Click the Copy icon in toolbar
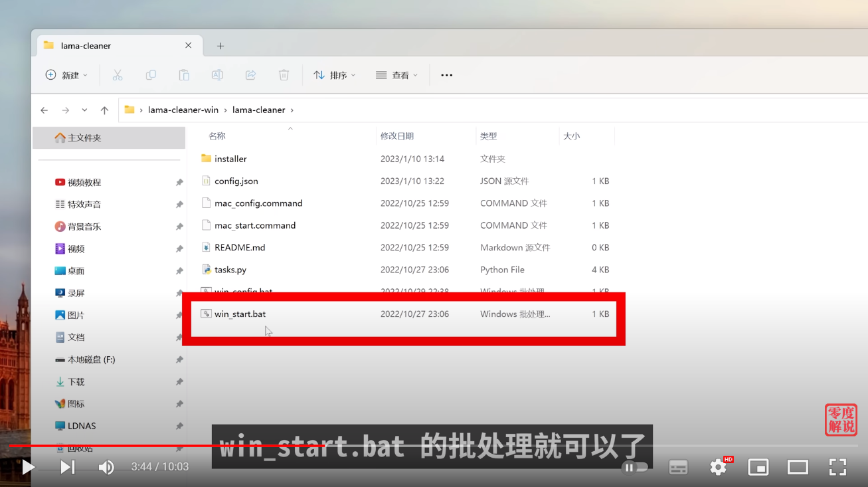This screenshot has height=487, width=868. 151,75
